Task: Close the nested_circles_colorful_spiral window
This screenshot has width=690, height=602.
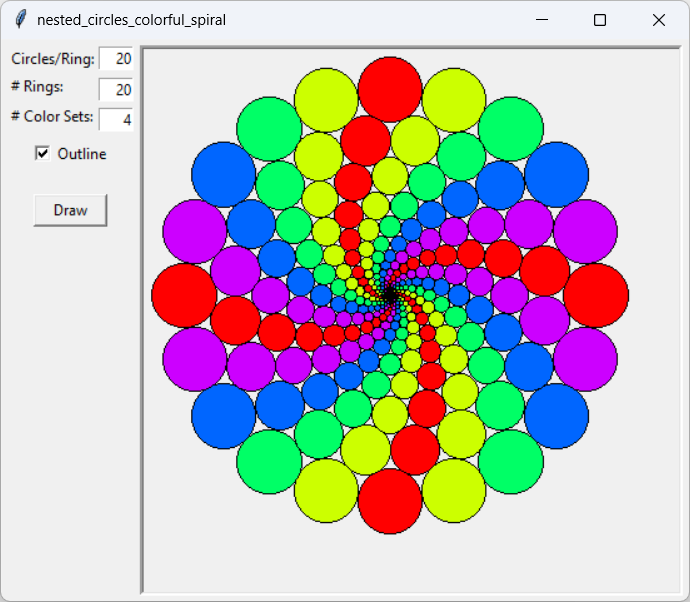Action: pos(659,20)
